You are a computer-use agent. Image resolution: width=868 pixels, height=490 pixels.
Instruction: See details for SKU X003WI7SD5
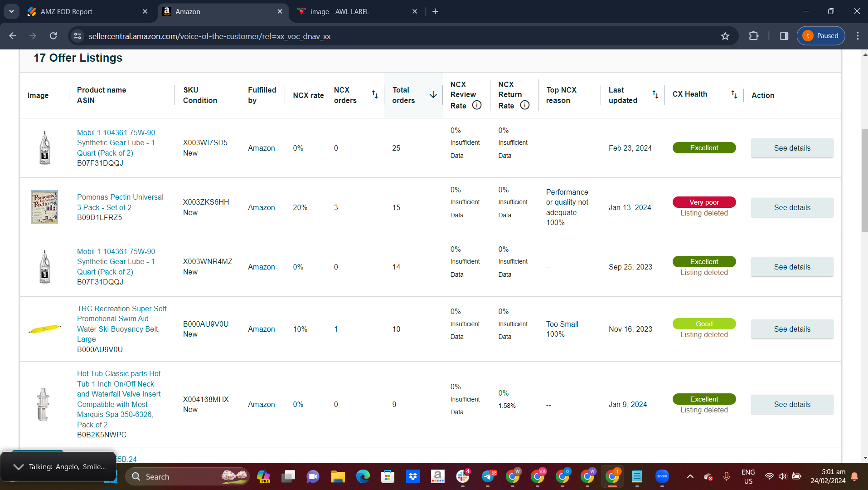pos(792,148)
